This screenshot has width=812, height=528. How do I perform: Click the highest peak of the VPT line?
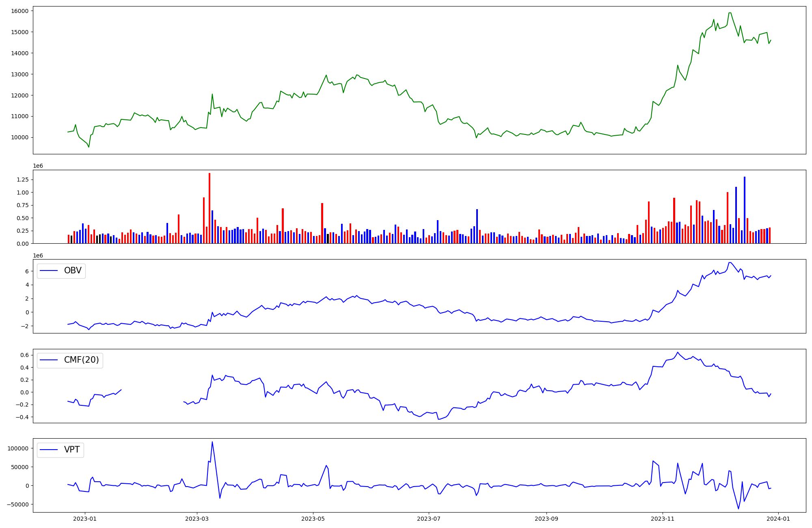click(x=212, y=442)
